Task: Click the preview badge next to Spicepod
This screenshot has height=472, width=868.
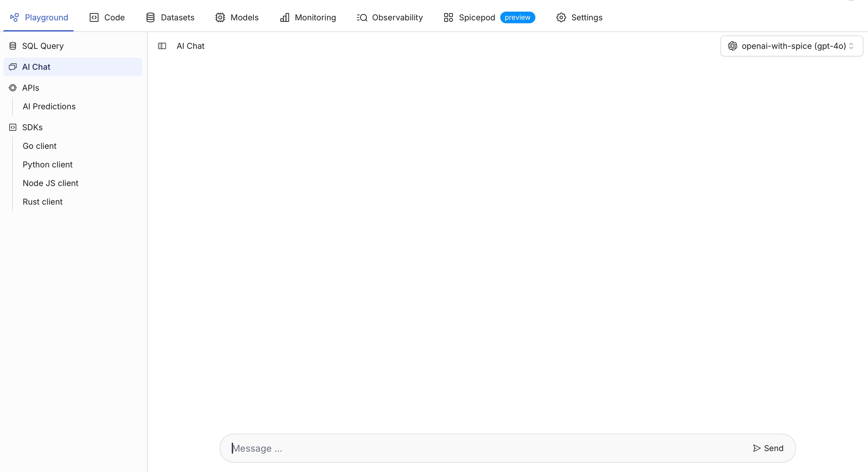Action: [517, 18]
